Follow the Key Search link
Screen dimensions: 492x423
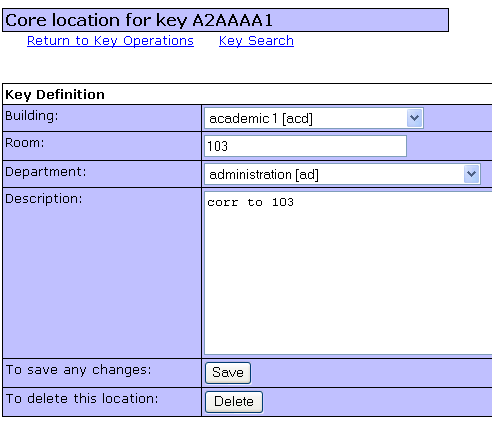pos(256,41)
